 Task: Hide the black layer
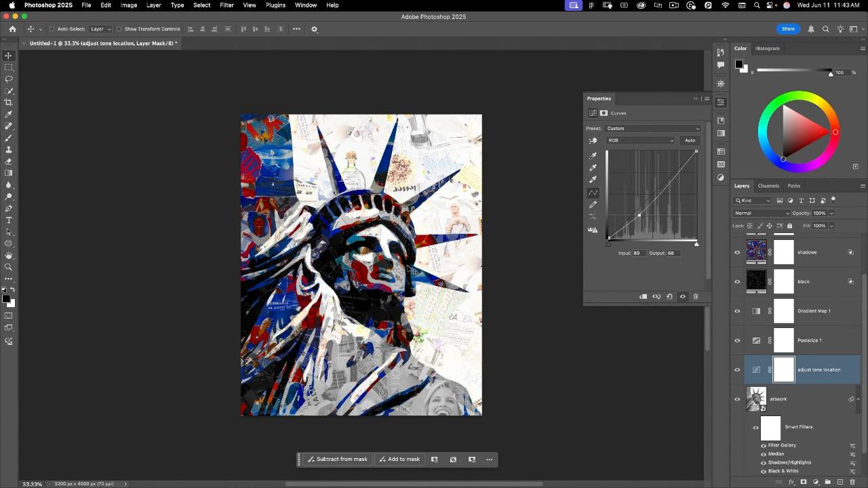click(737, 281)
